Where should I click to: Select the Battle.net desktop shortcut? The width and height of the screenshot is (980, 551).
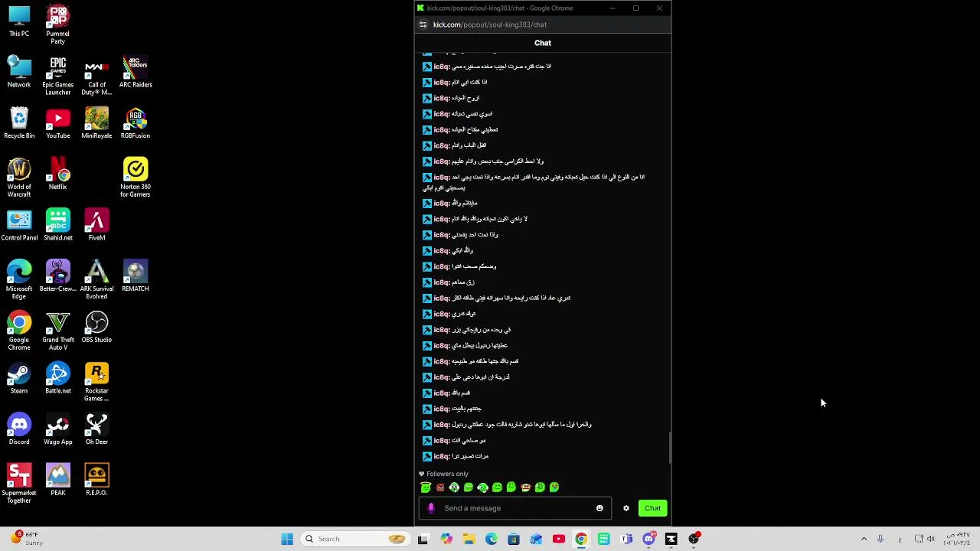tap(57, 379)
